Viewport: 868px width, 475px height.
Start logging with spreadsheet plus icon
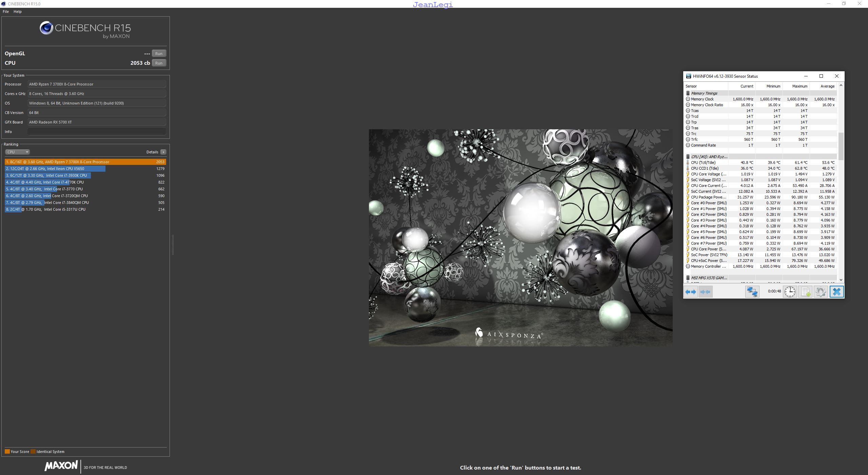pyautogui.click(x=805, y=292)
